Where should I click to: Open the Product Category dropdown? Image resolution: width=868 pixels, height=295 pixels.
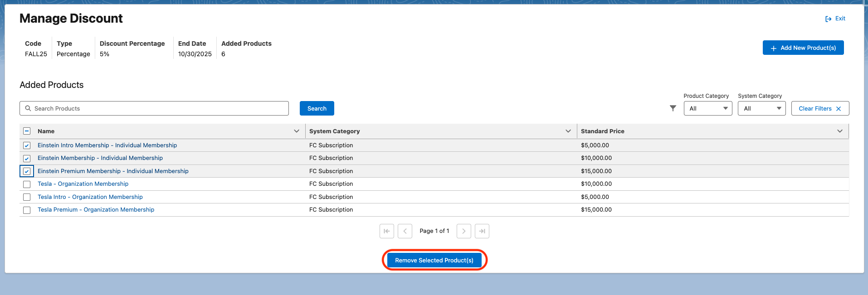coord(708,108)
